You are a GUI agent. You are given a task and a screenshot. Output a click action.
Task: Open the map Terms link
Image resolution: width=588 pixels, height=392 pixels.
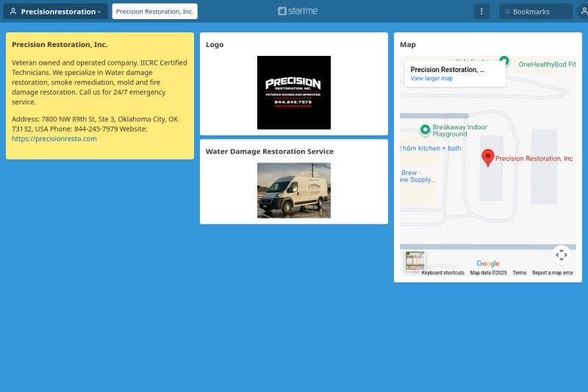click(520, 273)
